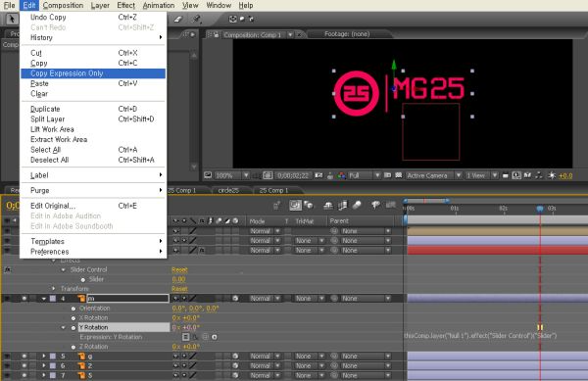588x381 pixels.
Task: Switch to the circle25 timeline tab
Action: (x=228, y=190)
